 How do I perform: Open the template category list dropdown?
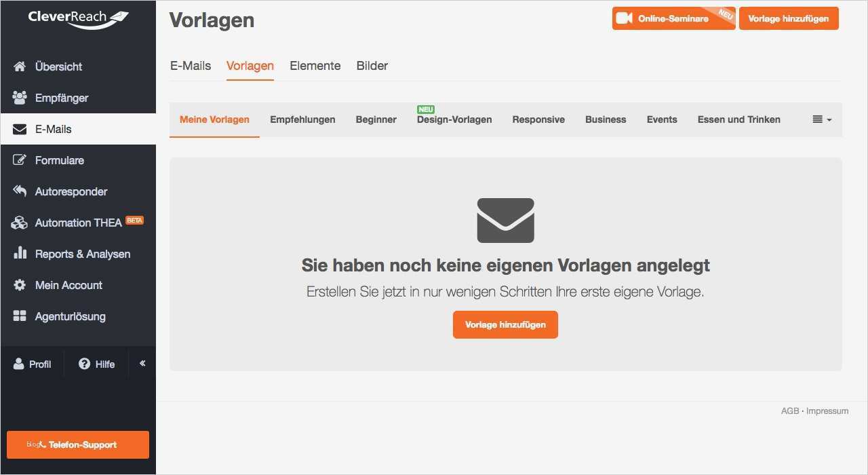pos(821,119)
